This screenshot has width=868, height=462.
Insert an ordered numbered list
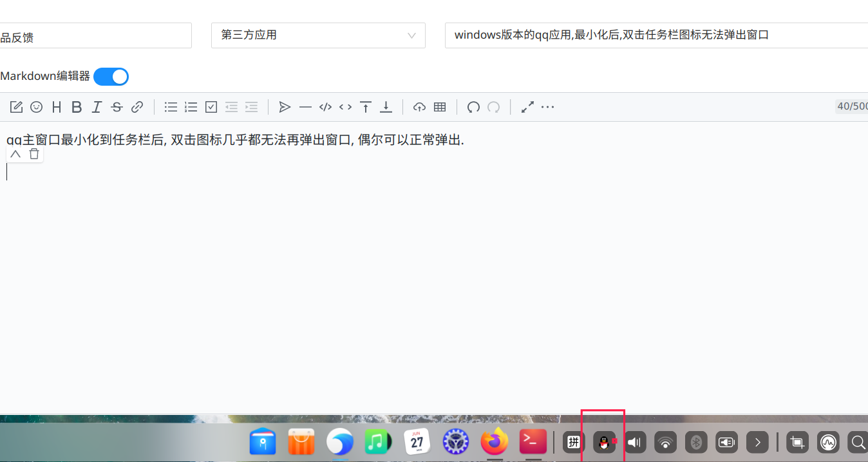pyautogui.click(x=191, y=107)
